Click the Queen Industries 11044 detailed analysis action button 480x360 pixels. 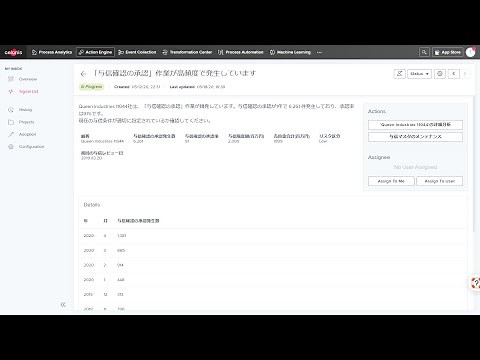[x=415, y=125]
